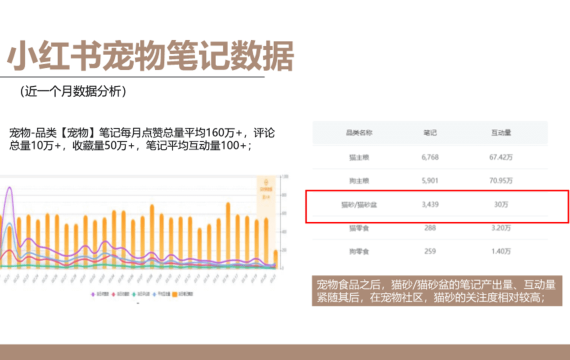This screenshot has width=570, height=360.
Task: Select the value 30万
Action: (x=501, y=205)
